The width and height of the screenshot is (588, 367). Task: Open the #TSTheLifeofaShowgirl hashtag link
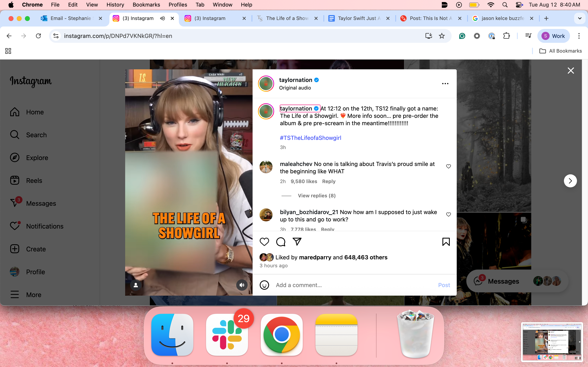310,138
